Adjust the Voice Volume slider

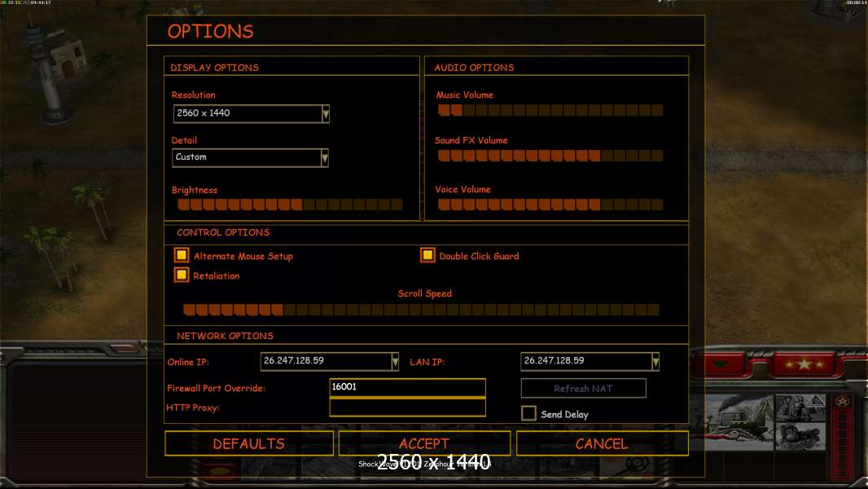pos(550,205)
